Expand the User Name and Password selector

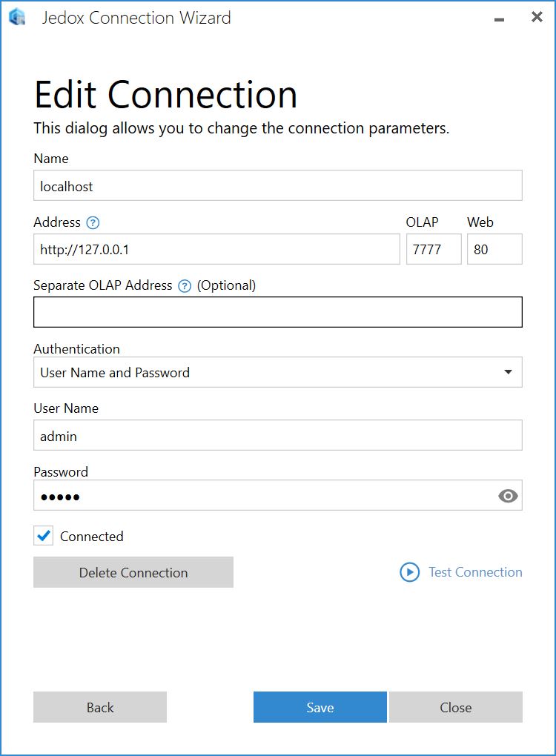pos(509,372)
